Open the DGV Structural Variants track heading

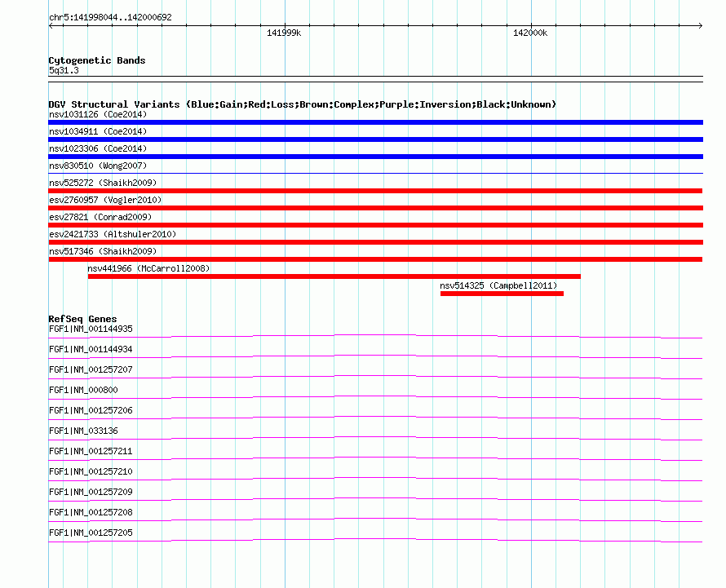pos(303,104)
